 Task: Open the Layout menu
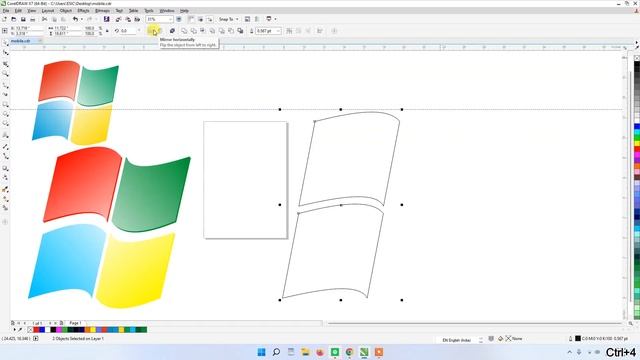[48, 11]
